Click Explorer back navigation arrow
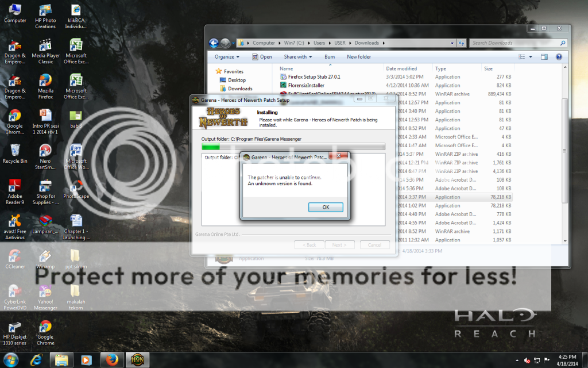This screenshot has width=588, height=368. point(214,43)
